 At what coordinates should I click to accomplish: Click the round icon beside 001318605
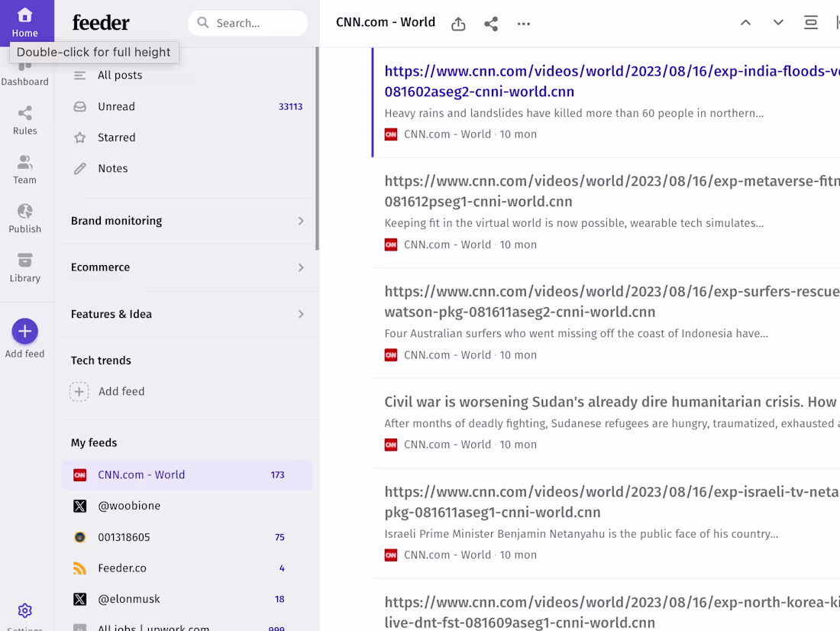[80, 537]
